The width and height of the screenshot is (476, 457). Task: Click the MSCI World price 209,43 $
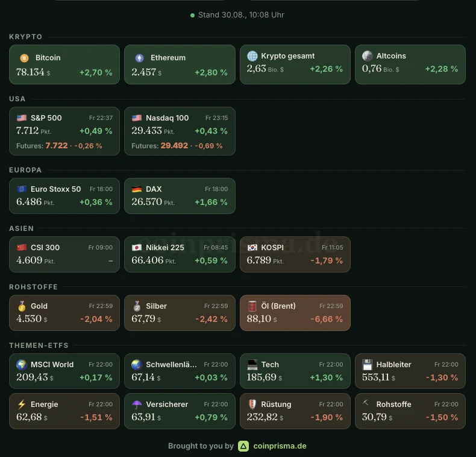[x=34, y=377]
